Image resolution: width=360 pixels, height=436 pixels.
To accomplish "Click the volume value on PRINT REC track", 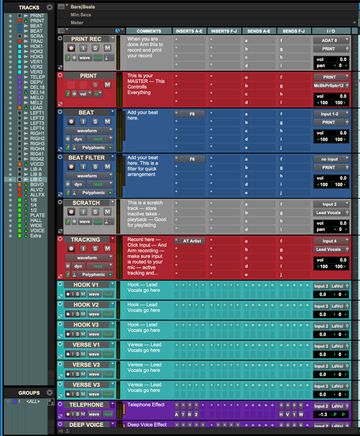I will click(x=343, y=59).
